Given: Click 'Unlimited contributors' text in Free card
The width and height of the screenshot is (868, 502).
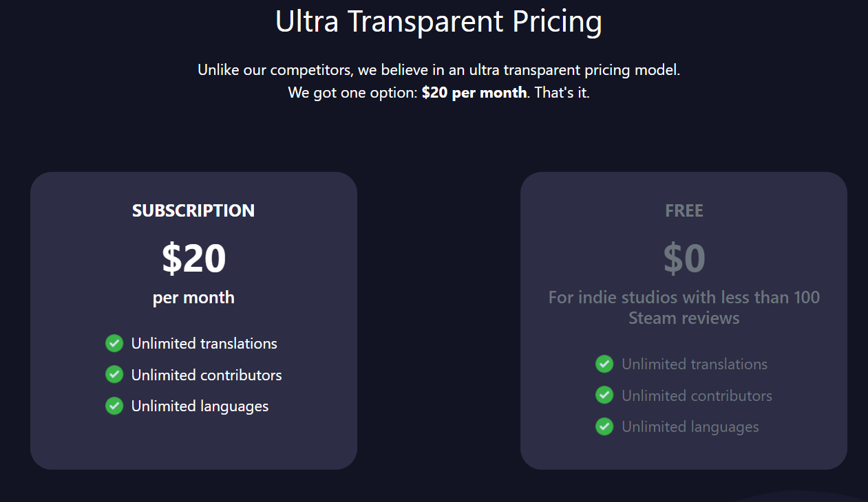Looking at the screenshot, I should pos(697,395).
